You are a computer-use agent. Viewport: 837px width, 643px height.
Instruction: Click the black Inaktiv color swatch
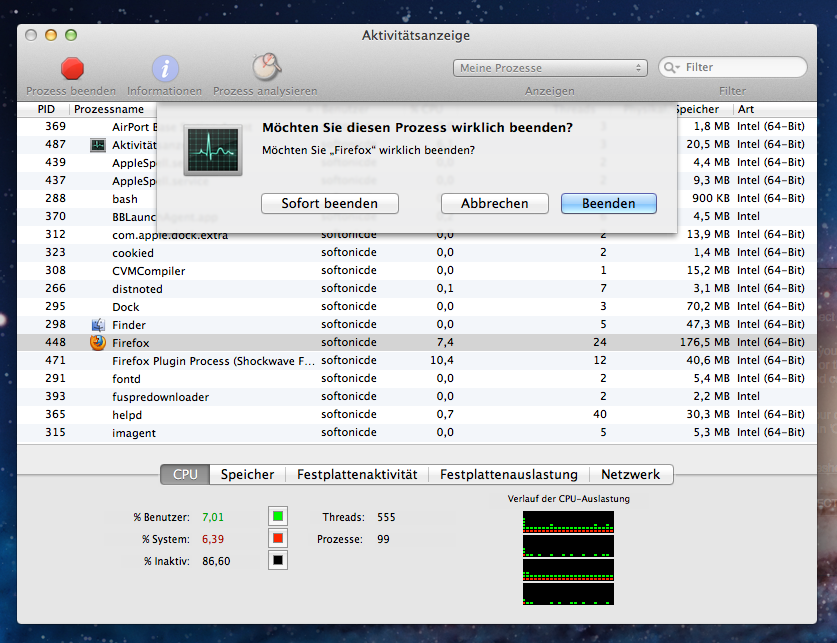pyautogui.click(x=278, y=560)
